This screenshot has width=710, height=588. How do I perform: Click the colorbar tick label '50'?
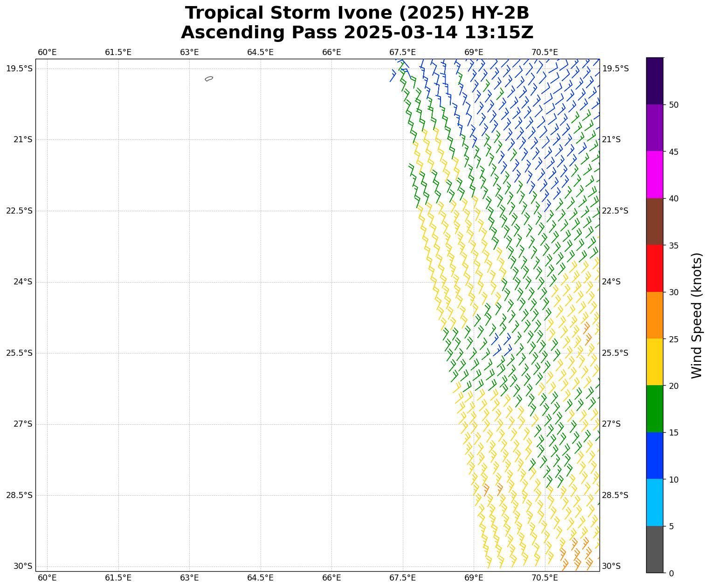click(x=673, y=105)
